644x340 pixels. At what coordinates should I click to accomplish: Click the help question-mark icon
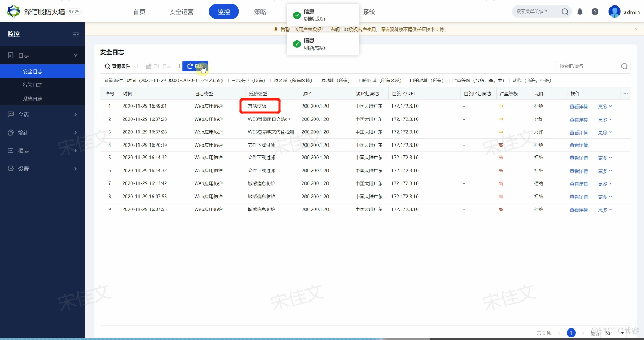595,11
